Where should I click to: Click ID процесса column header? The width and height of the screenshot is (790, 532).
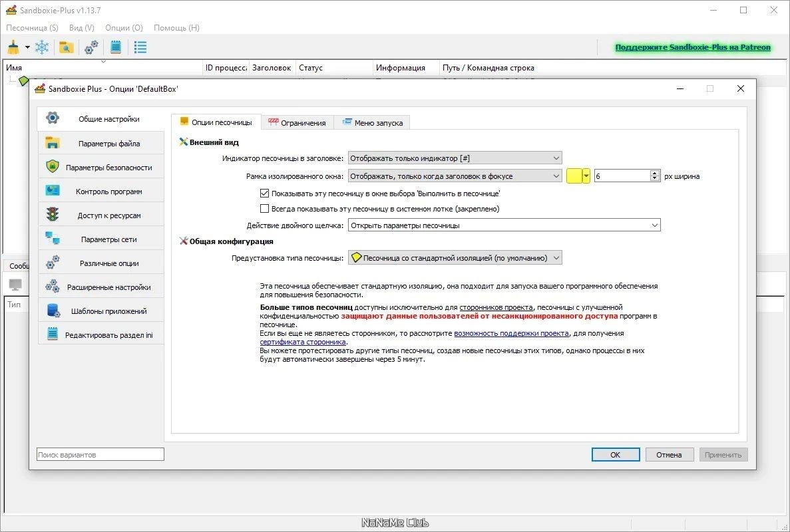226,67
